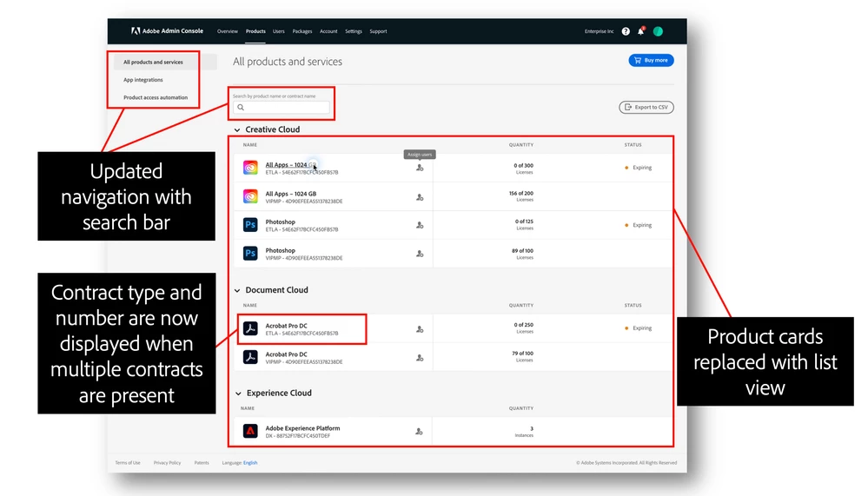Change language via English link
868x496 pixels.
point(250,463)
